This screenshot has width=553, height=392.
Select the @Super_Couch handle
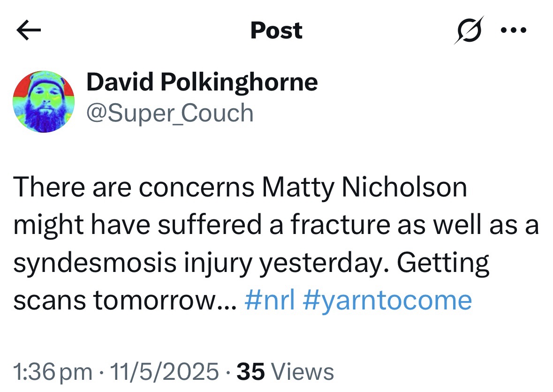coord(169,113)
